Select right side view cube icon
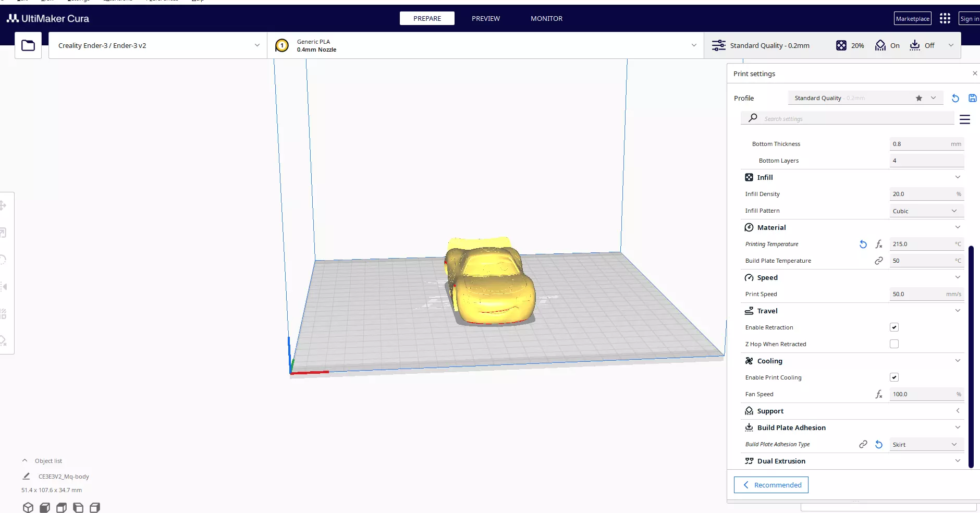Screen dimensions: 980x513 pyautogui.click(x=95, y=507)
